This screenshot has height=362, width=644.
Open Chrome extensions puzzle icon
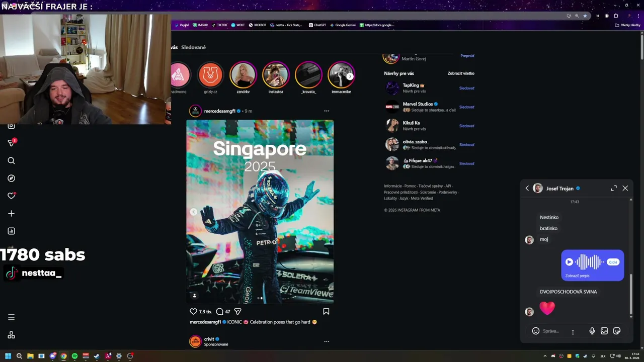615,16
